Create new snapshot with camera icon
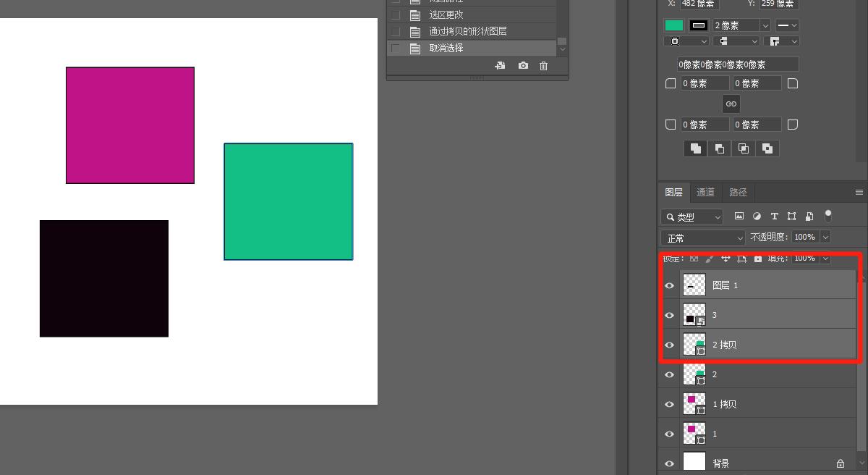The height and width of the screenshot is (475, 868). tap(523, 66)
